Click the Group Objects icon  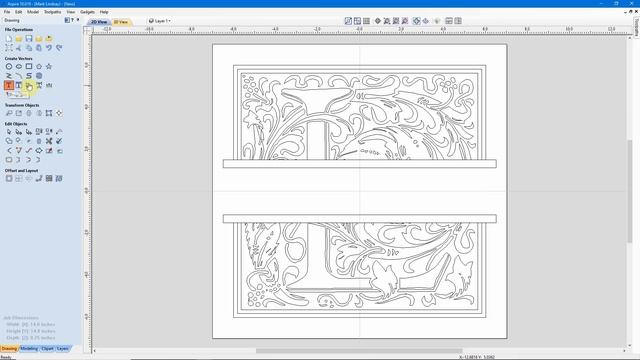(x=39, y=131)
